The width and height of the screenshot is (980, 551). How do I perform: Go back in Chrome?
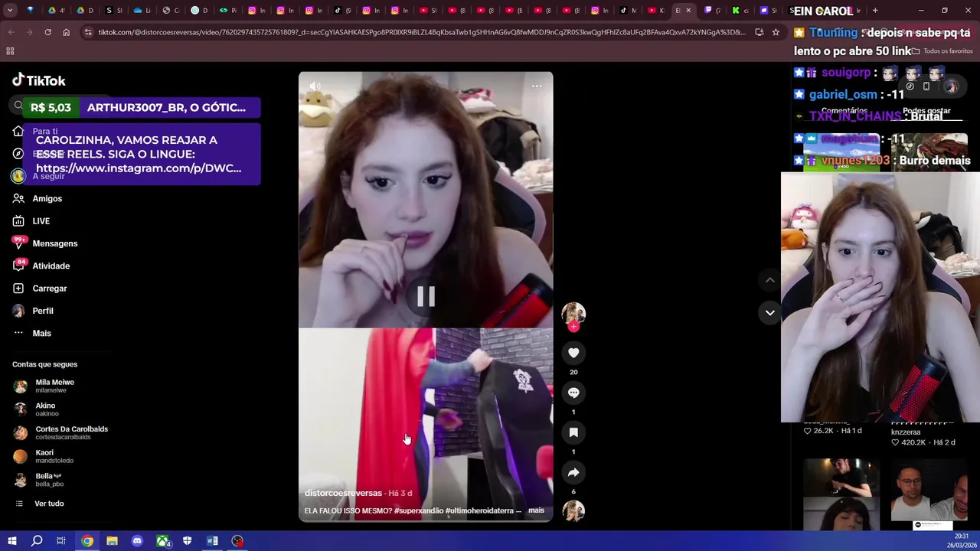pos(11,32)
